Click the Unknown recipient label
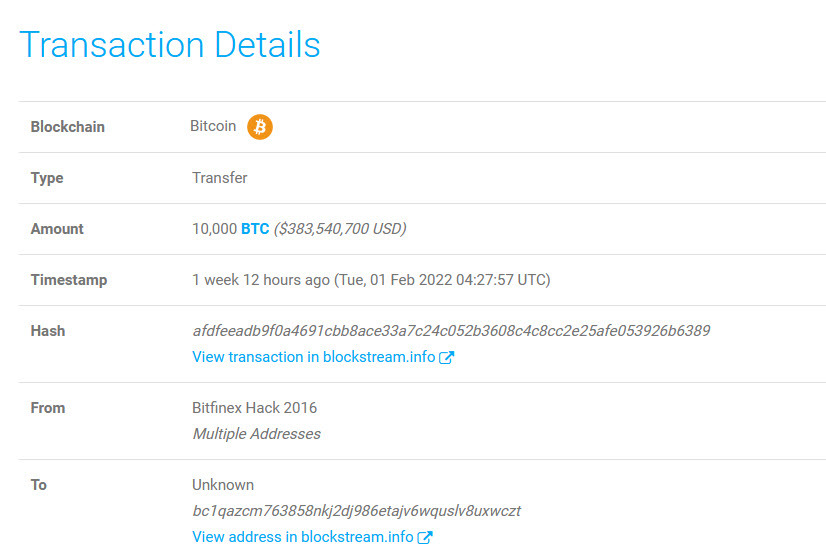The image size is (826, 558). click(223, 485)
